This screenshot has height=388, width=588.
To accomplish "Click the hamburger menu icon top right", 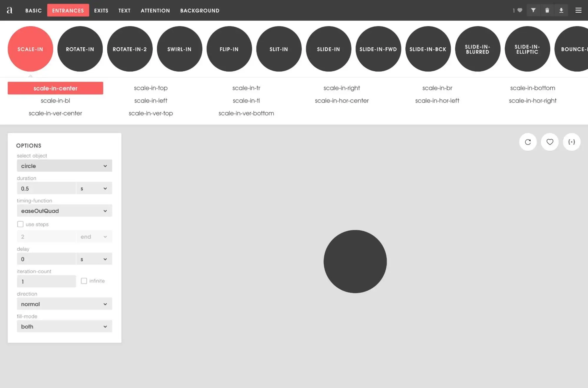I will (579, 10).
